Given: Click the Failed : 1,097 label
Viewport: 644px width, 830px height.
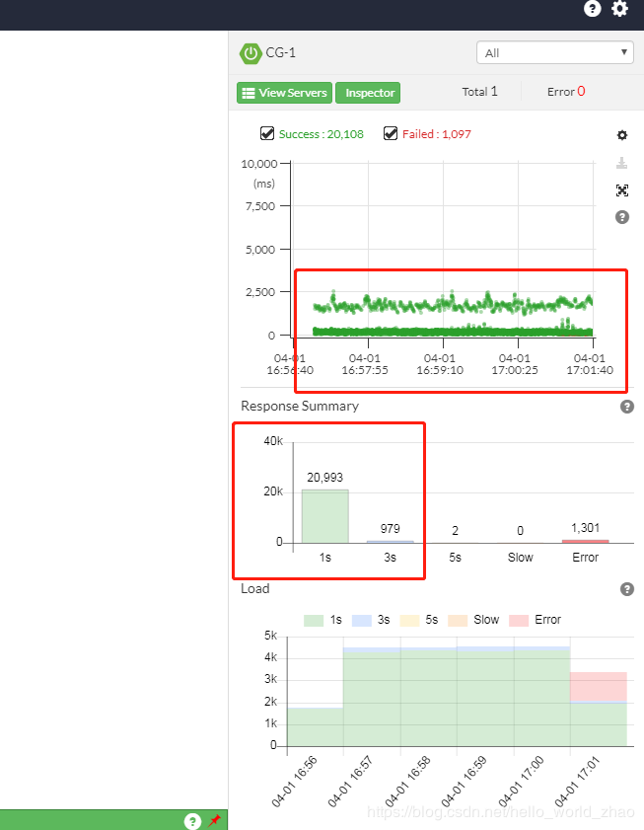Looking at the screenshot, I should coord(437,134).
